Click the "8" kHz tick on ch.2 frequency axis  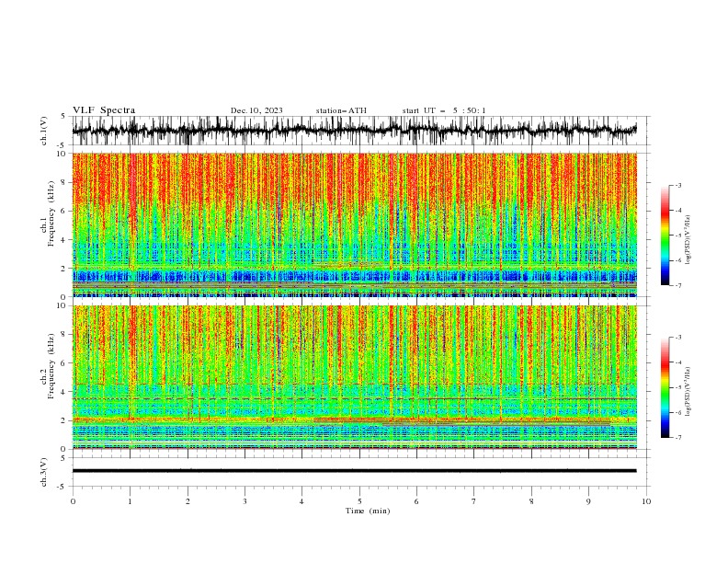[x=63, y=335]
